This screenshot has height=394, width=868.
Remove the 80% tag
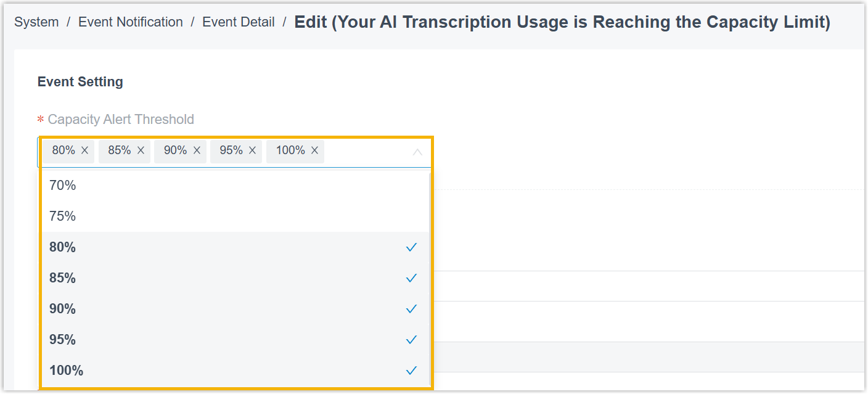click(84, 150)
